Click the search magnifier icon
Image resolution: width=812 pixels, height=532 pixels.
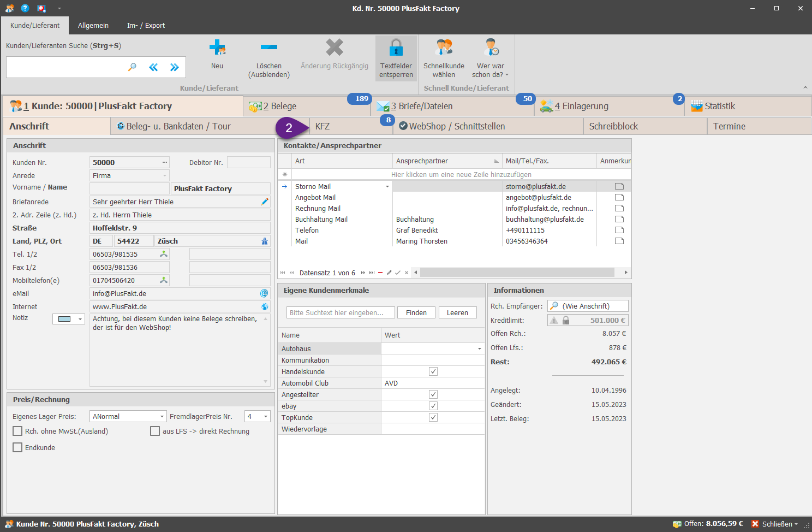pyautogui.click(x=132, y=67)
